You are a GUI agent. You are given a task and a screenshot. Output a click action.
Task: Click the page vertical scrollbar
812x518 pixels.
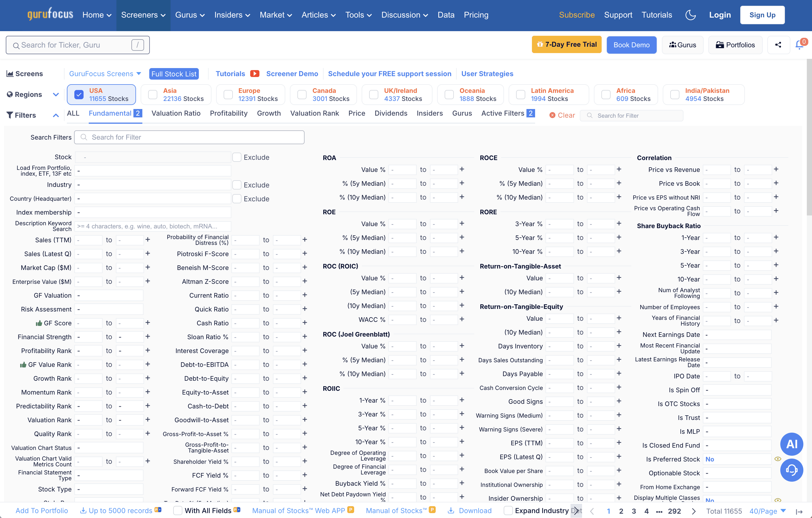tap(809, 137)
